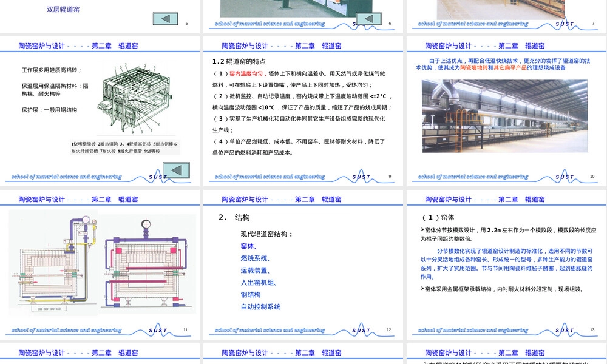Click the blue paragraph '由于上述优点' on slide 10

(x=503, y=64)
